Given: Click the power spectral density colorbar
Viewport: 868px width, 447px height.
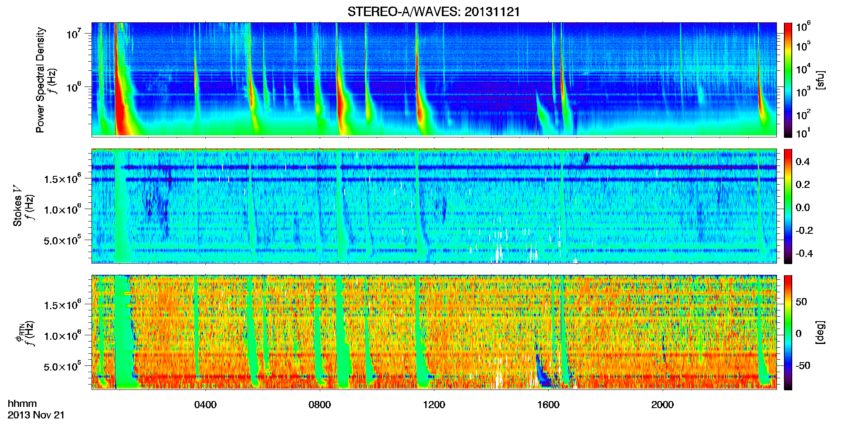Looking at the screenshot, I should 788,80.
